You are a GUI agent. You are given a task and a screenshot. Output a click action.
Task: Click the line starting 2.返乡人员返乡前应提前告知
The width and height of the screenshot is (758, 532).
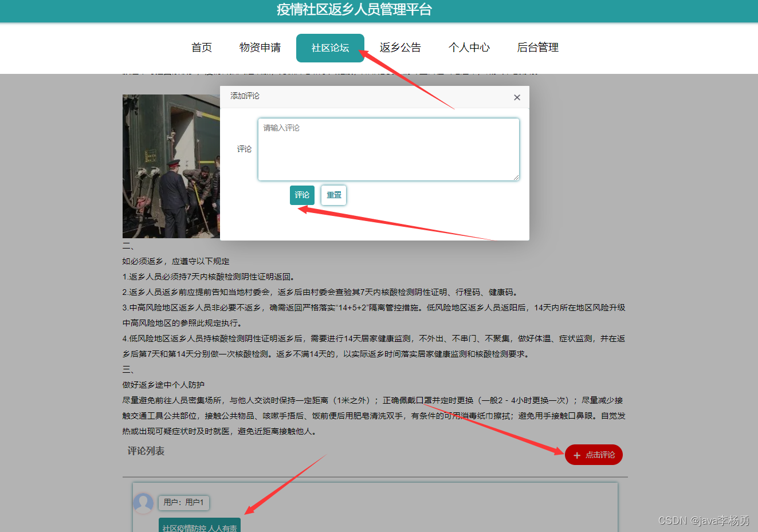click(x=321, y=292)
